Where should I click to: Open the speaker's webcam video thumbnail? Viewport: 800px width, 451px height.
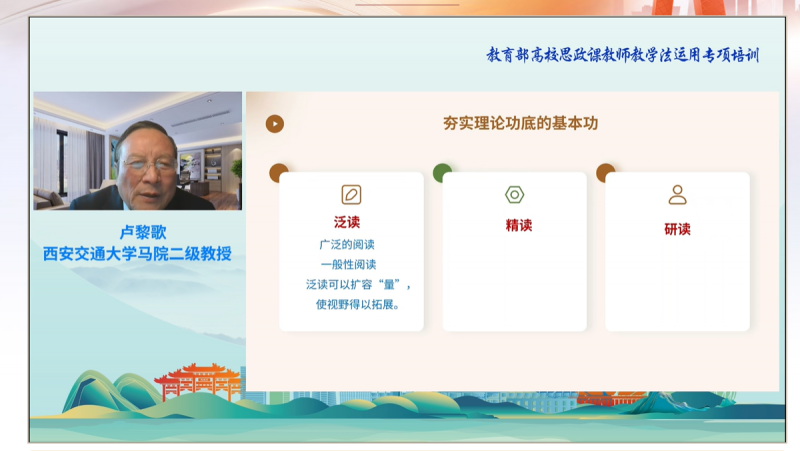coord(138,151)
